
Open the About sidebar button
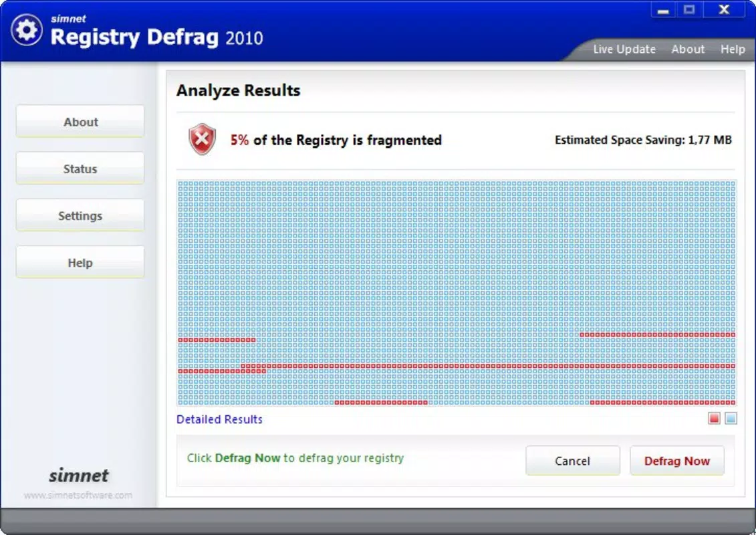pos(80,122)
